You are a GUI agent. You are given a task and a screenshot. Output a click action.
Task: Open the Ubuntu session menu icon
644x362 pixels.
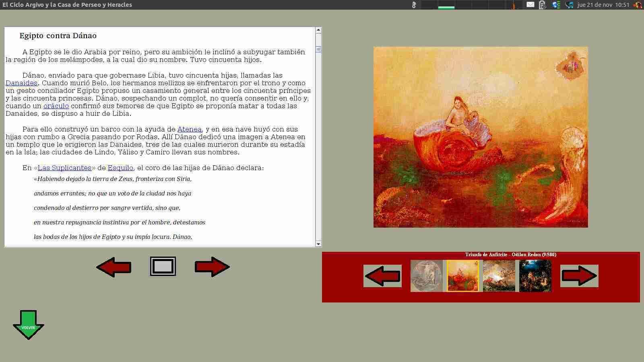pos(638,5)
